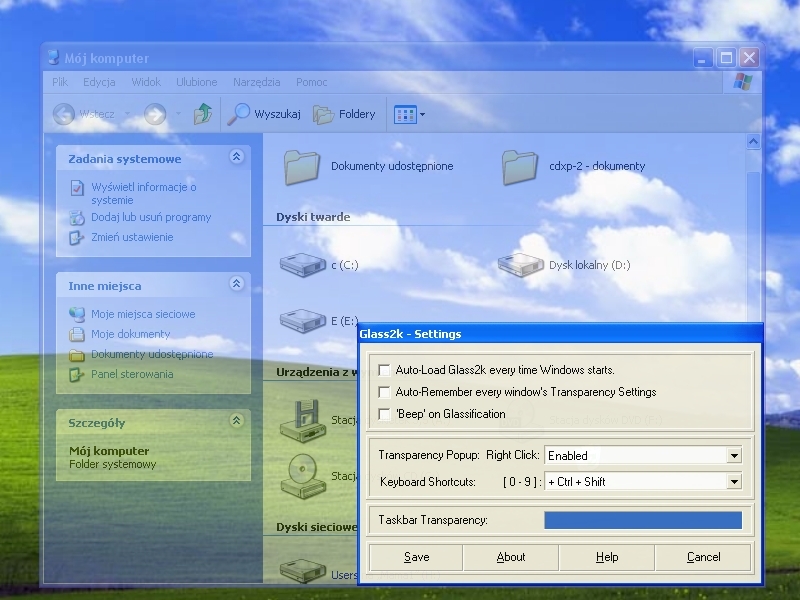Open Wyświetl informacje o systemie
The height and width of the screenshot is (600, 800).
pyautogui.click(x=144, y=193)
